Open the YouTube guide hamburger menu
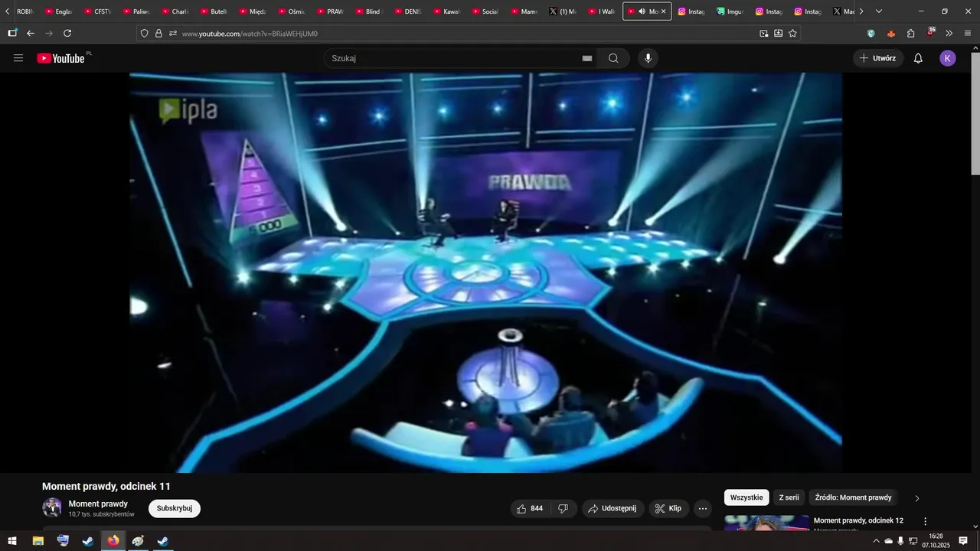Viewport: 980px width, 551px height. 18,58
